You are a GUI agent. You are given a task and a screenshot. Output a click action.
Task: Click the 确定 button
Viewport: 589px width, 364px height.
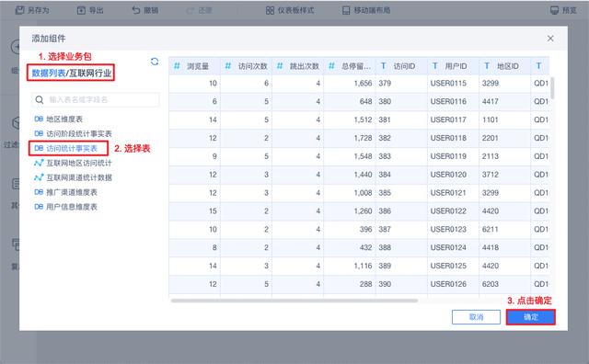530,317
